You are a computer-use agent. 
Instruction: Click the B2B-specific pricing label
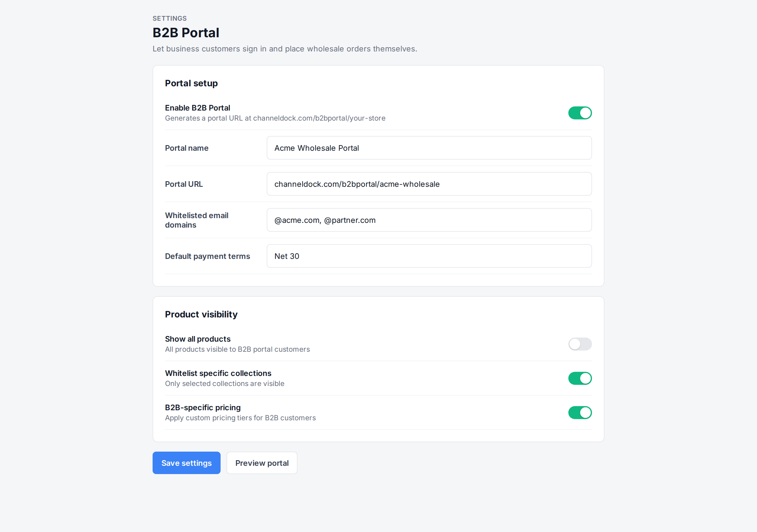[203, 408]
